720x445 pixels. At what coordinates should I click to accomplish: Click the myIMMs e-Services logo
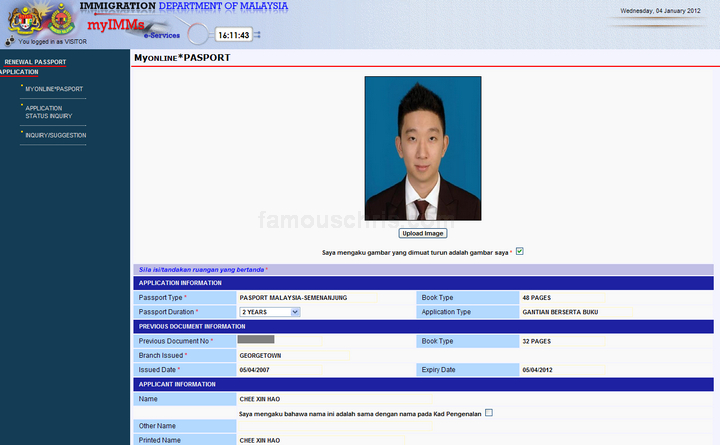pos(133,28)
